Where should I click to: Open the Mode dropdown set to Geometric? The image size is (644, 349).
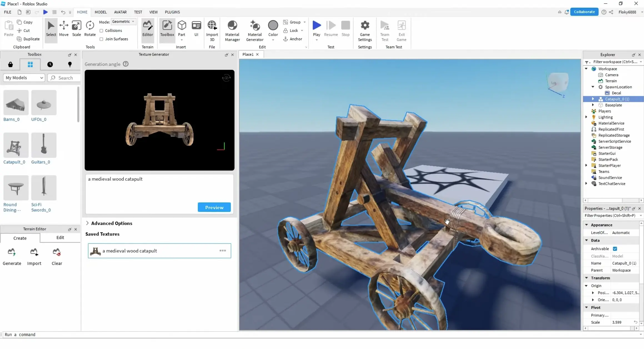click(123, 21)
